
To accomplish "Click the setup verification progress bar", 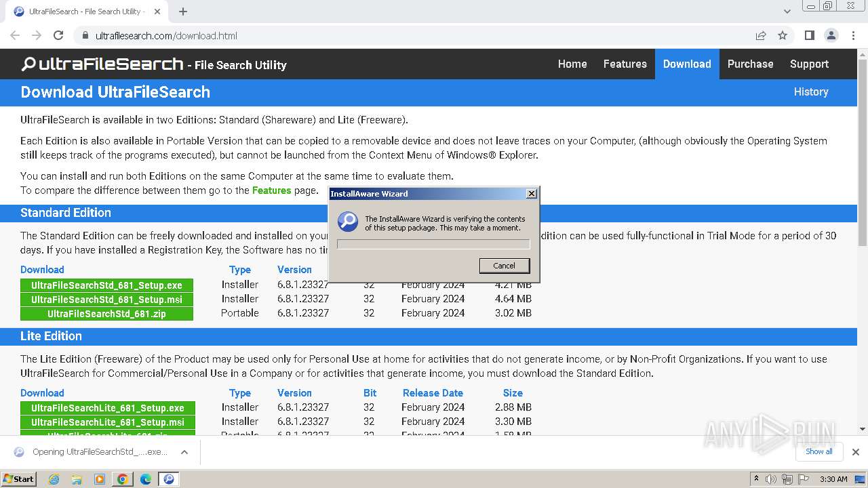I will pyautogui.click(x=433, y=244).
